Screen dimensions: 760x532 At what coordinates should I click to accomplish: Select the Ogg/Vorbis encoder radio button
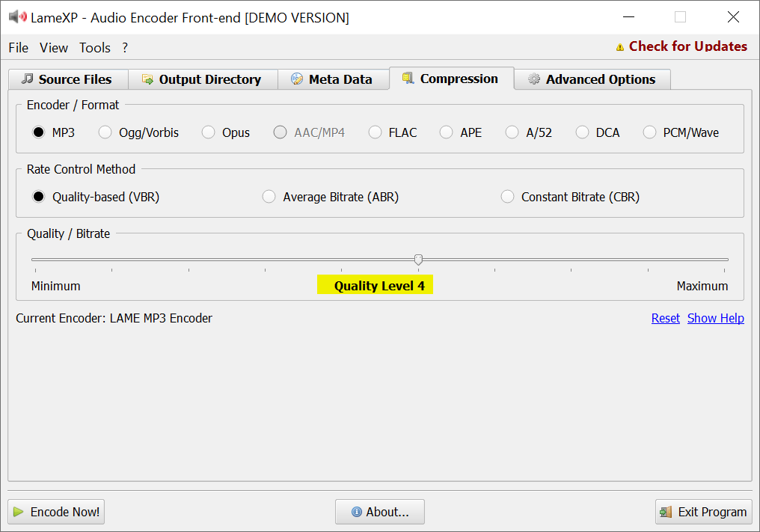pyautogui.click(x=105, y=132)
